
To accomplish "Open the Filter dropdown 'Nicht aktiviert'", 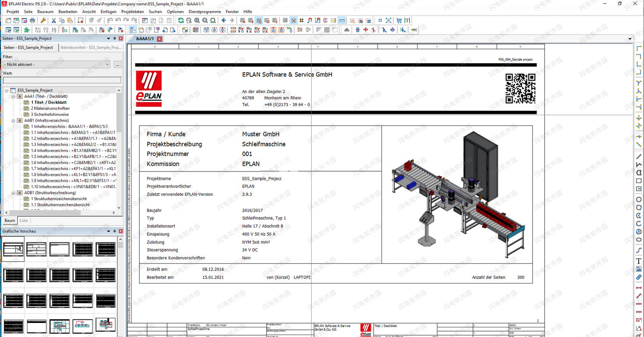I will 57,64.
